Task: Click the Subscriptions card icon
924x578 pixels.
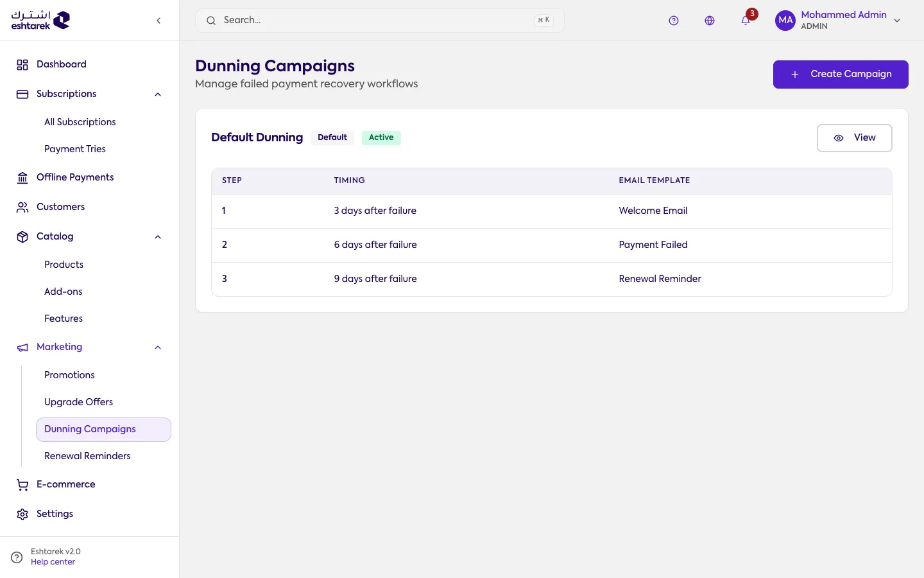Action: pyautogui.click(x=22, y=94)
